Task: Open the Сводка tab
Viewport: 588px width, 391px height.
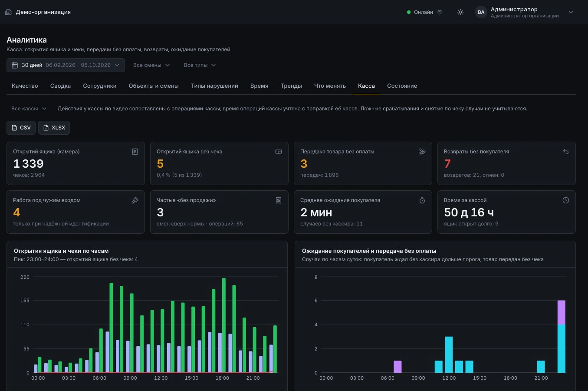Action: (x=60, y=86)
